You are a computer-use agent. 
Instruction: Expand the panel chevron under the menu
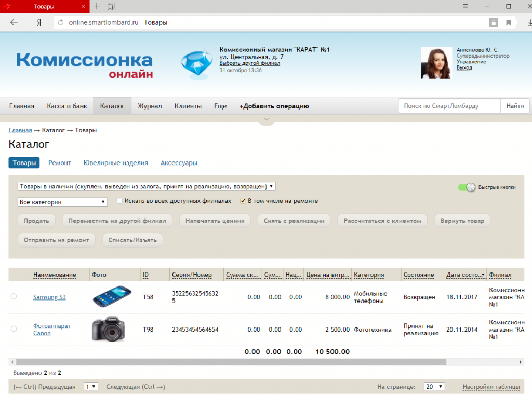[267, 119]
